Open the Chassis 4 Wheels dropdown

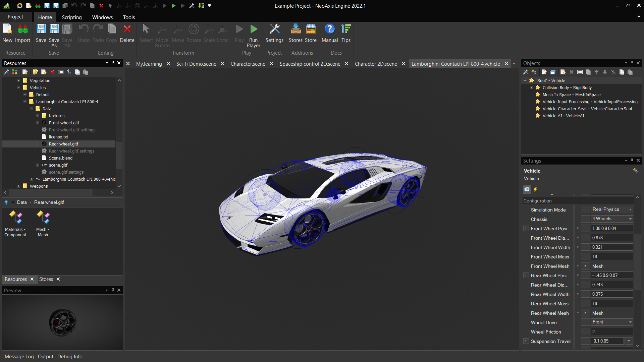click(612, 219)
